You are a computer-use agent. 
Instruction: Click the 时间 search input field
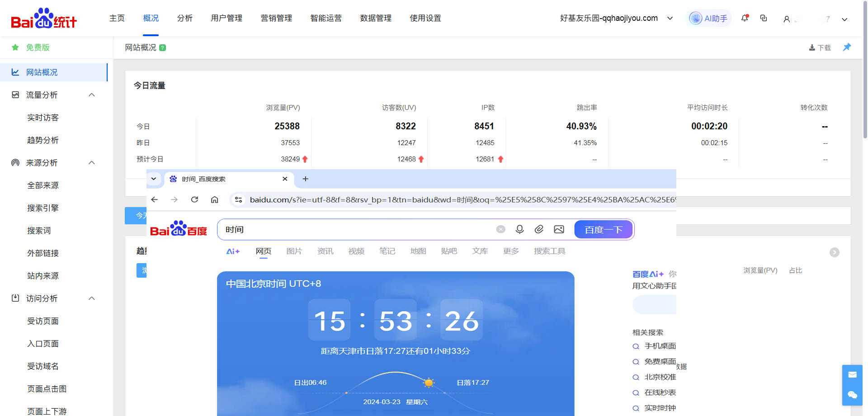click(353, 229)
